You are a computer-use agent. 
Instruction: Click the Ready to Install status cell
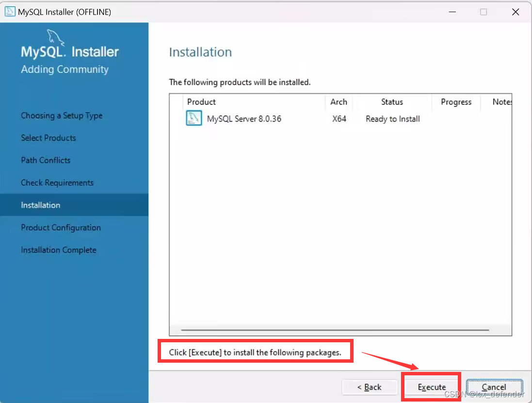(392, 118)
